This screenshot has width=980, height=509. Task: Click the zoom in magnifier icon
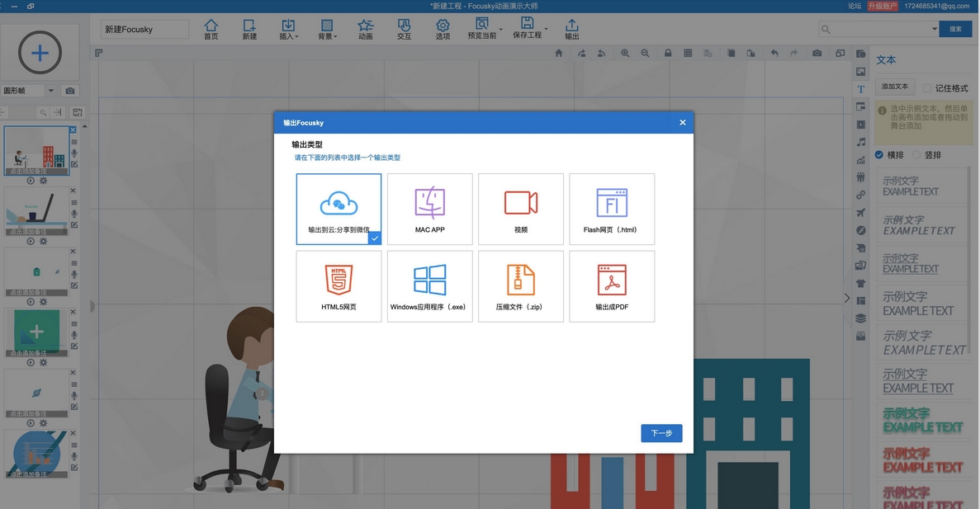(625, 53)
